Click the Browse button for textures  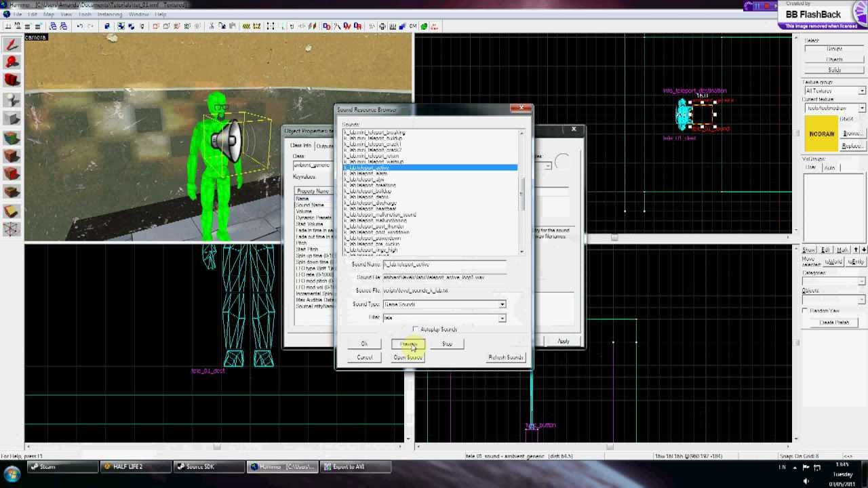(x=852, y=134)
